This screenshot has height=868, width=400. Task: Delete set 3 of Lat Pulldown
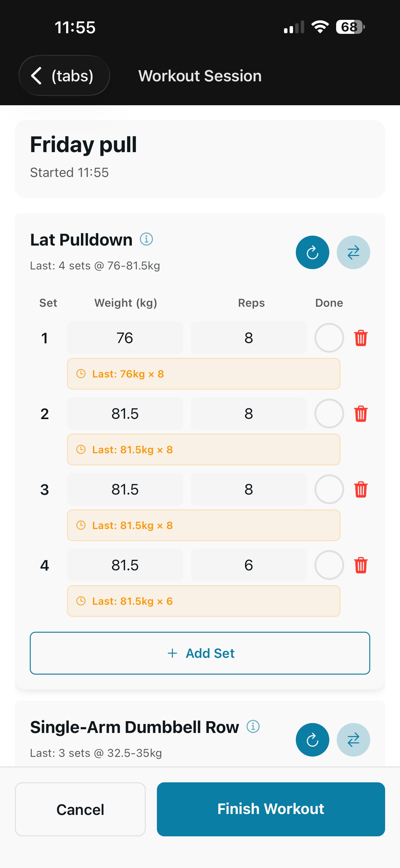361,489
